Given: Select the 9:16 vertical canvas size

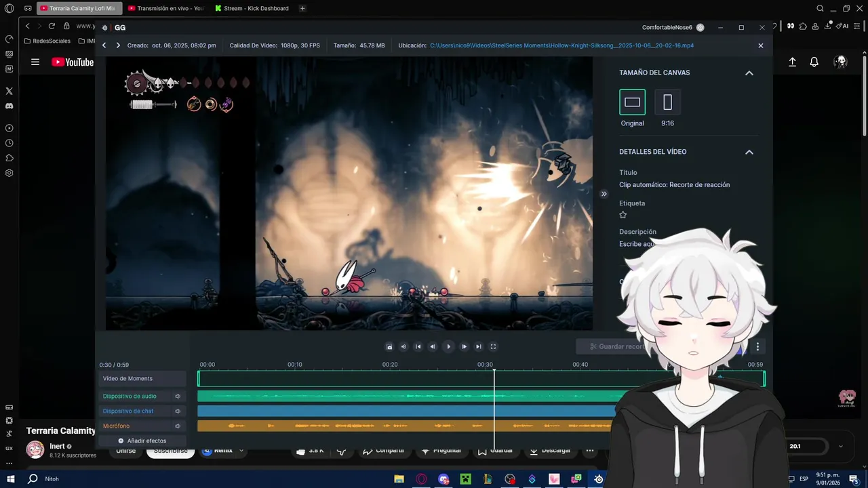Looking at the screenshot, I should pyautogui.click(x=667, y=102).
